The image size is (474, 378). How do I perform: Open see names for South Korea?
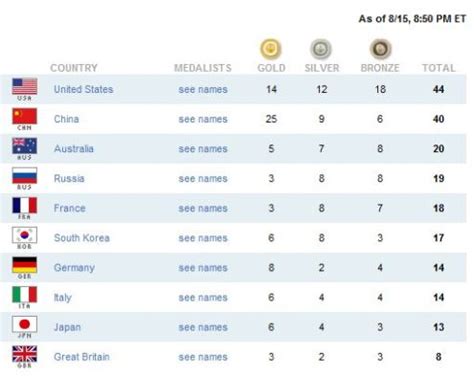tap(203, 238)
